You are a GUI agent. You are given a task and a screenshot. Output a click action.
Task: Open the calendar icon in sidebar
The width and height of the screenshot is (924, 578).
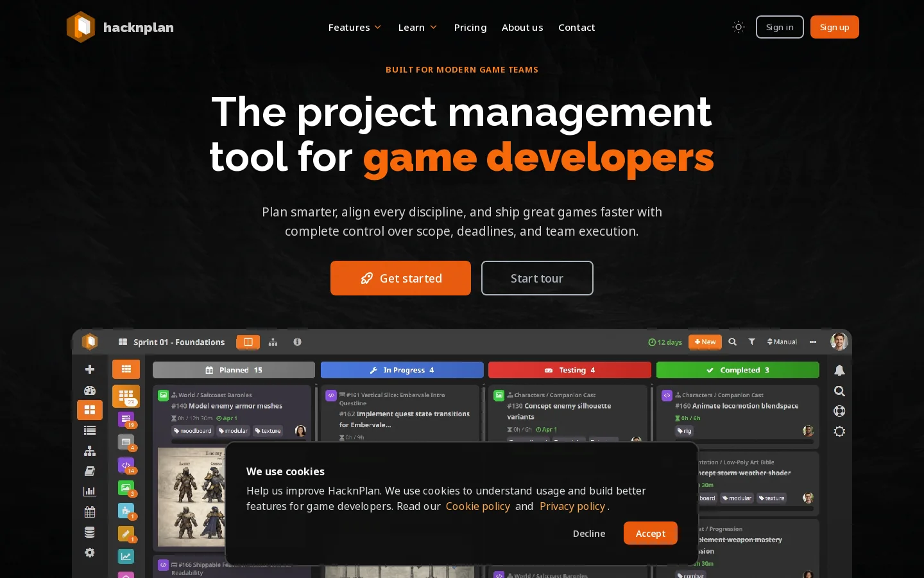(90, 512)
